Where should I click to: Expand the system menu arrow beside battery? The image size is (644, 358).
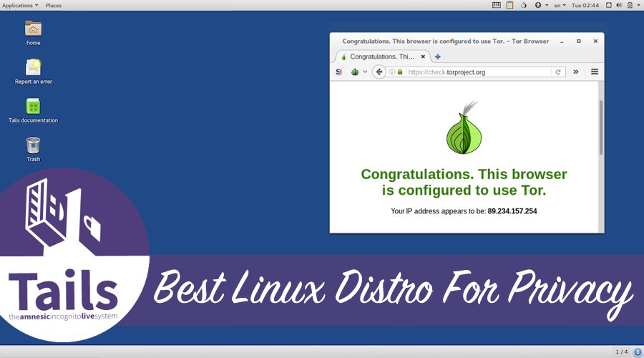click(638, 5)
